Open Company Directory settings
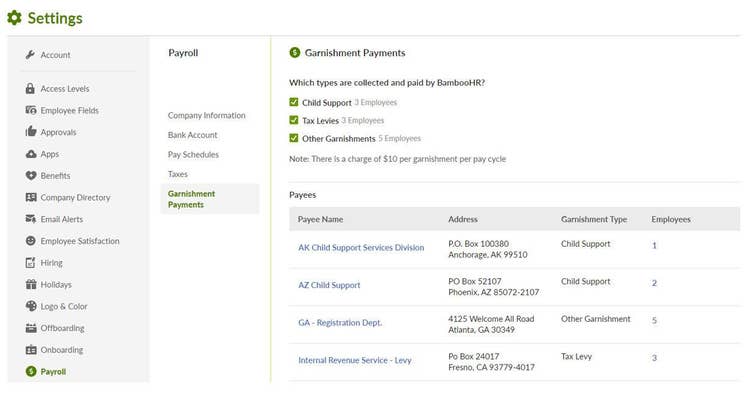 [75, 198]
